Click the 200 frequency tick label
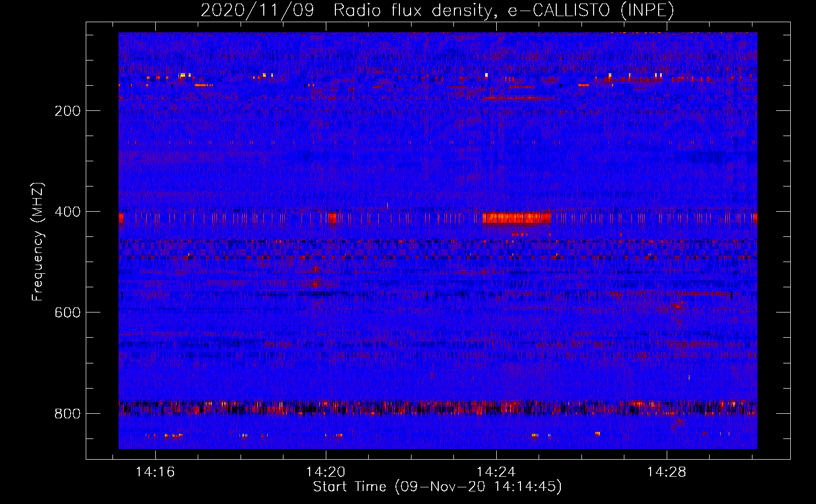Screen dimensions: 816x504 click(68, 111)
